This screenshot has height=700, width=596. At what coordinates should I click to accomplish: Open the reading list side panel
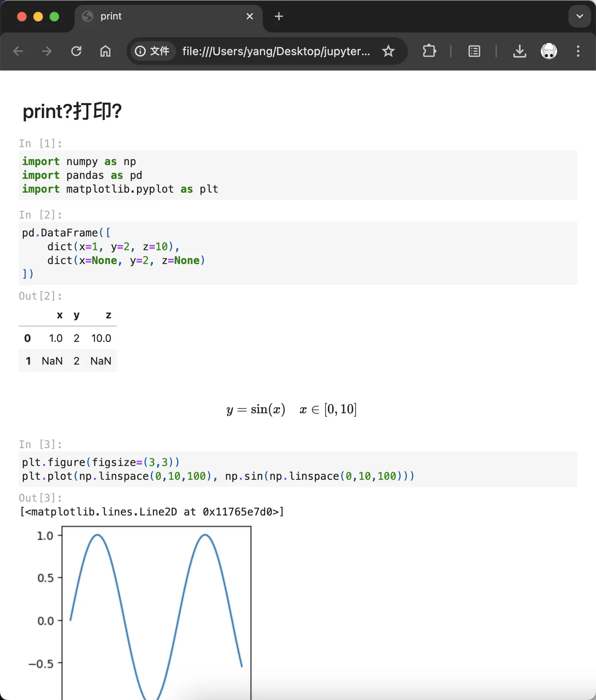474,51
